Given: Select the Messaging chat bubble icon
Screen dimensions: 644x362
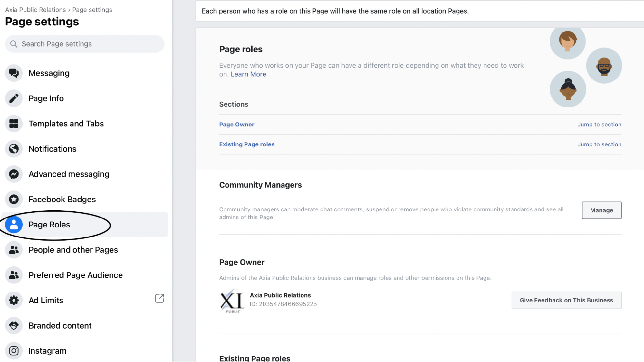Looking at the screenshot, I should 14,73.
